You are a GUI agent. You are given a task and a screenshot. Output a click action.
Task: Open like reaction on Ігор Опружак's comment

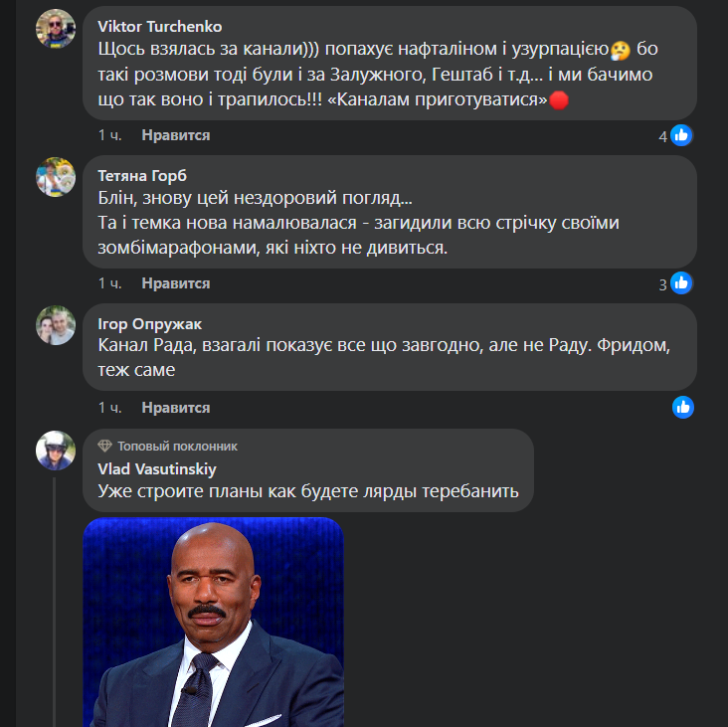click(x=682, y=407)
